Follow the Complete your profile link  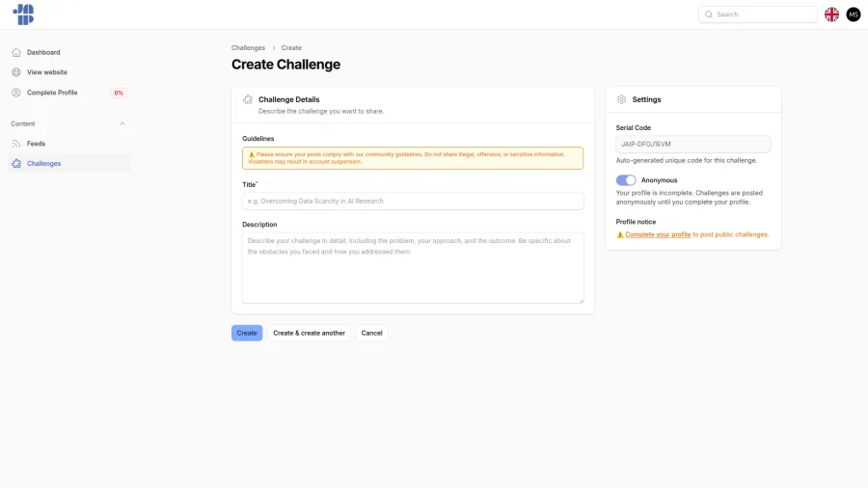pyautogui.click(x=658, y=234)
